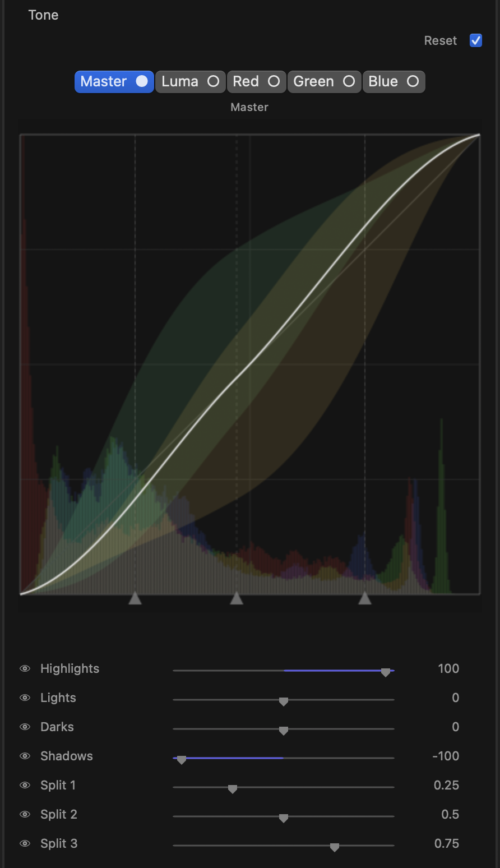Image resolution: width=500 pixels, height=868 pixels.
Task: Uncheck the Reset checkbox
Action: (476, 40)
